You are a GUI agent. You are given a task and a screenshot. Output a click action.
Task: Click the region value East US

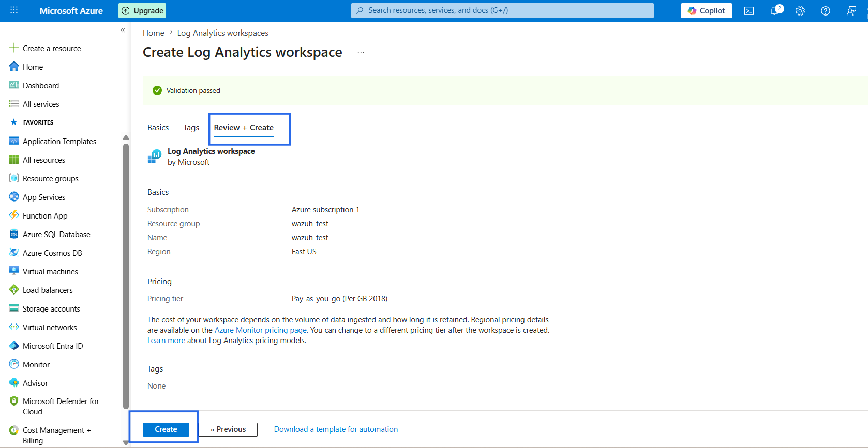304,252
